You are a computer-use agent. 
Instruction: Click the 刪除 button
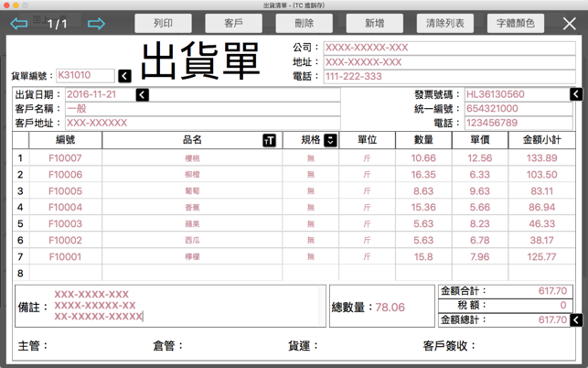pos(305,23)
